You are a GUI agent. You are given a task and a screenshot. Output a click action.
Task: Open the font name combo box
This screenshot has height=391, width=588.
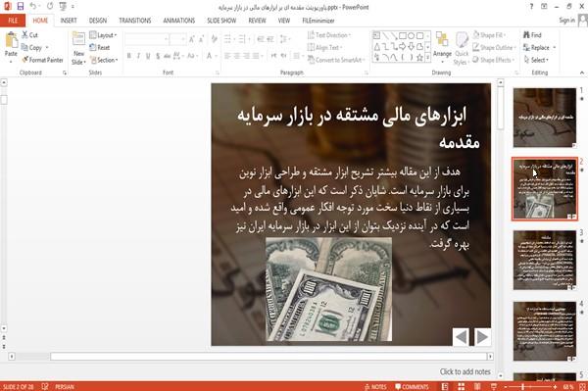(146, 38)
